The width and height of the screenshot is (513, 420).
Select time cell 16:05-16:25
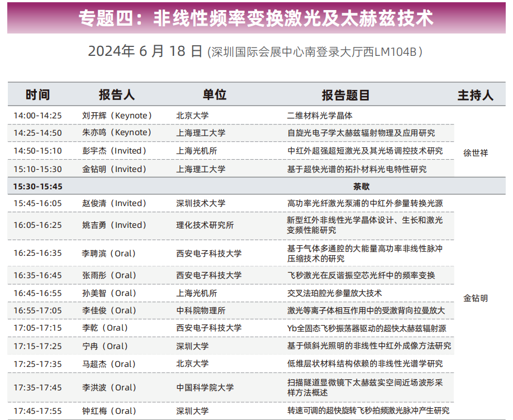point(37,226)
